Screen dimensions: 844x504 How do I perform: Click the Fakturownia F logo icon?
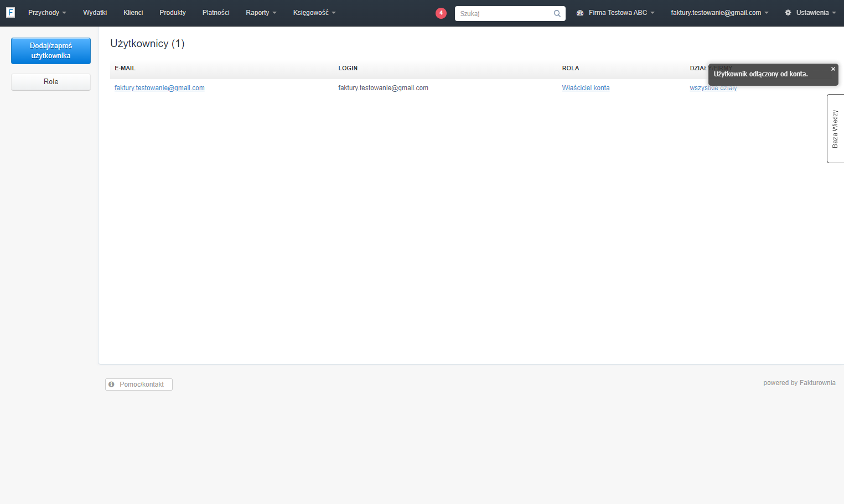[11, 12]
